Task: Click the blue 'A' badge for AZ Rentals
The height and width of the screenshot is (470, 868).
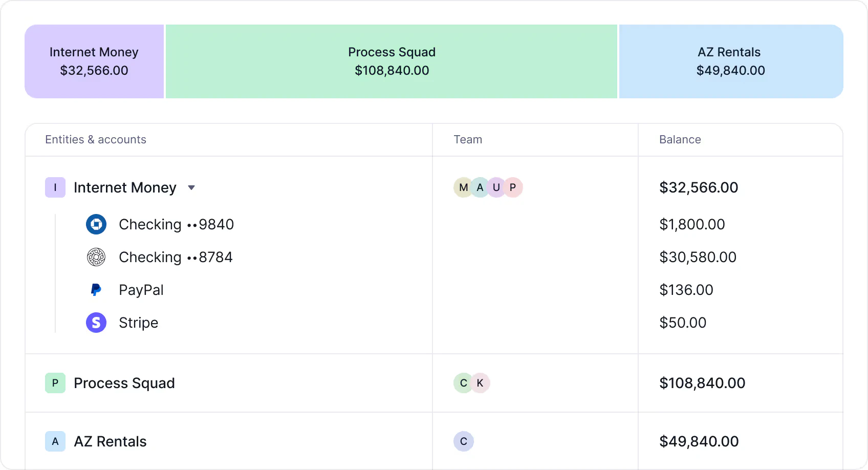Action: coord(55,441)
